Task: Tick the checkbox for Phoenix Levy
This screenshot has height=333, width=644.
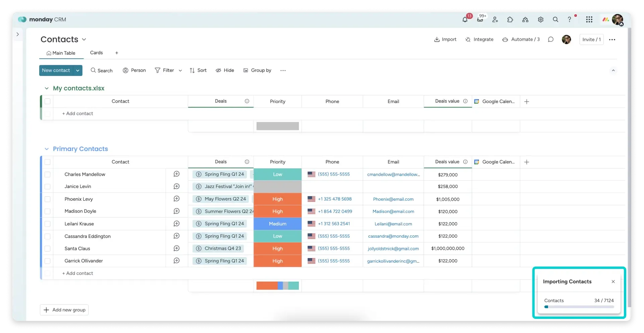Action: (48, 199)
